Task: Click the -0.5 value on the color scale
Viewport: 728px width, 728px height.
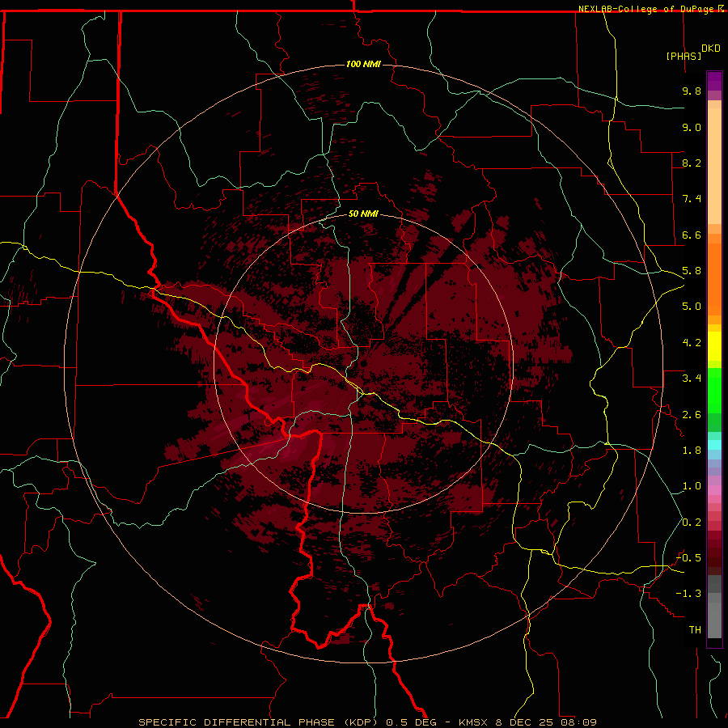Action: pyautogui.click(x=688, y=558)
